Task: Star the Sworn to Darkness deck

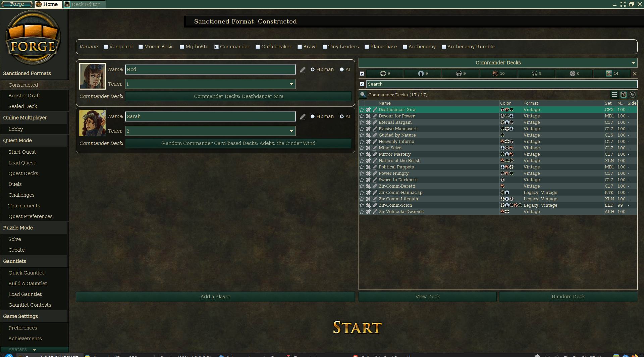Action: pos(362,180)
